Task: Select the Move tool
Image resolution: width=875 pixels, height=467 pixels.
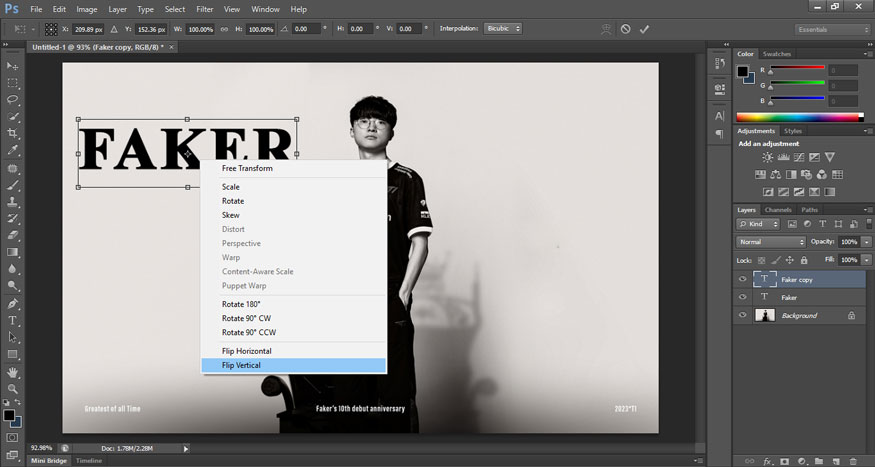Action: pos(12,66)
